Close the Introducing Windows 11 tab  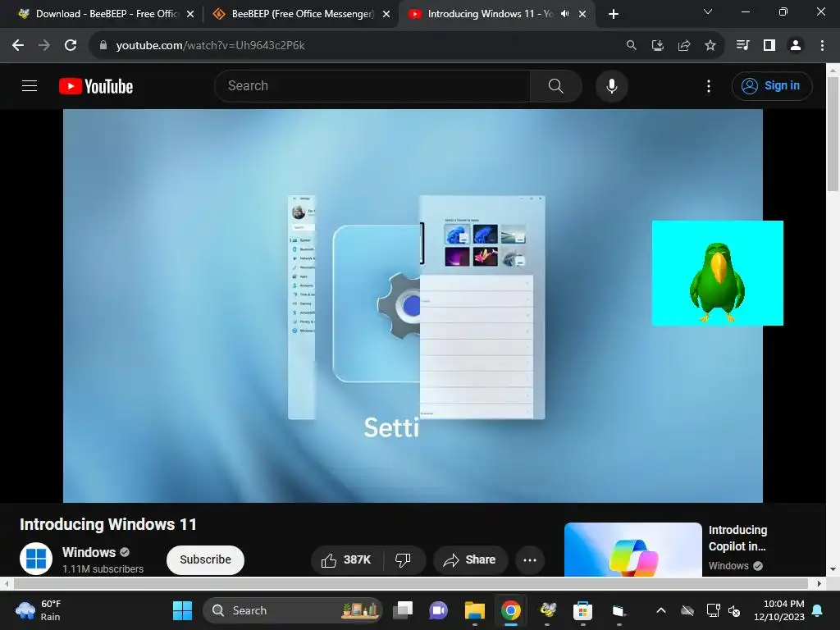(x=582, y=14)
